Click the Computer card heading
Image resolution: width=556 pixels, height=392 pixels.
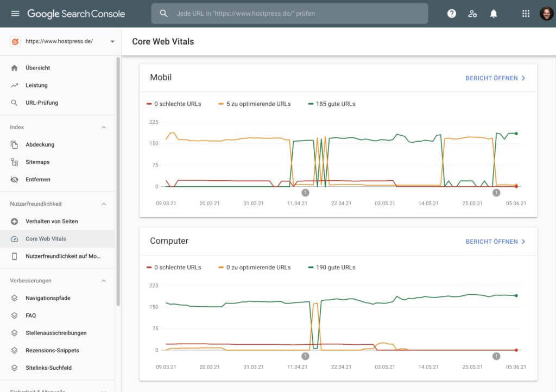point(169,241)
